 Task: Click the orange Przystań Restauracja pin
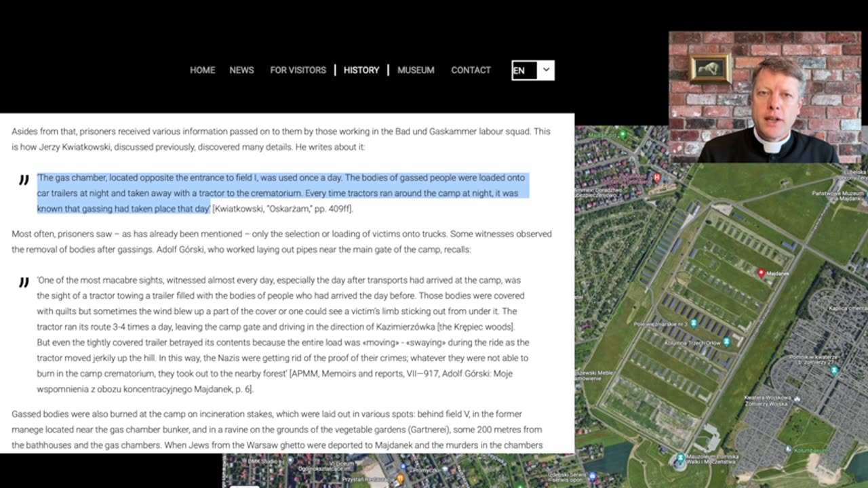coord(400,478)
